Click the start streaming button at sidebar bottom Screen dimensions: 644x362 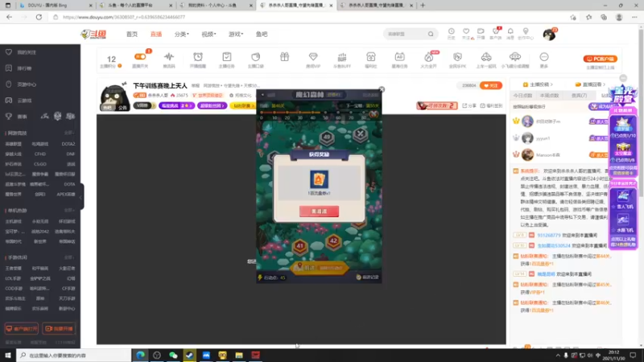pyautogui.click(x=59, y=328)
